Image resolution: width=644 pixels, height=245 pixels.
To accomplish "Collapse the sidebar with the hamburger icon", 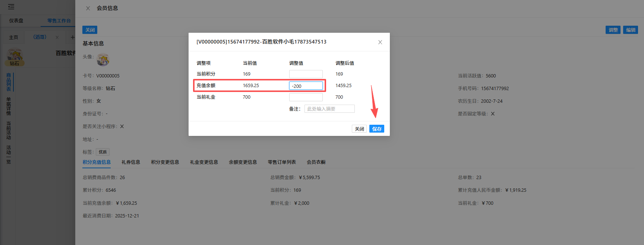I will pyautogui.click(x=11, y=7).
